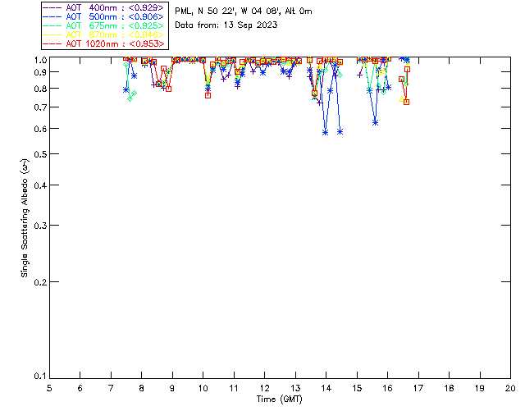Click the station title 'PML, N 50 22', W 04 08', Alt 0m'
Image resolution: width=525 pixels, height=420 pixels.
tap(244, 11)
